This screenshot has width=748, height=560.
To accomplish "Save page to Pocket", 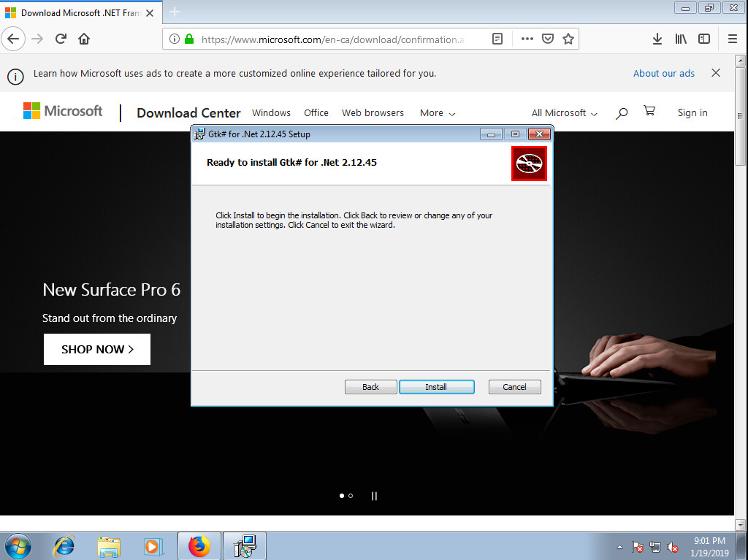I will click(548, 39).
